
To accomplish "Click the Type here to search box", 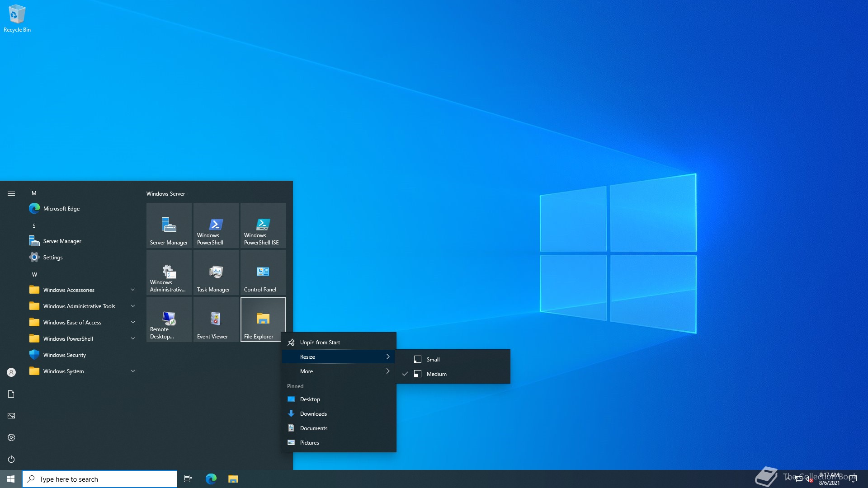I will [x=100, y=479].
